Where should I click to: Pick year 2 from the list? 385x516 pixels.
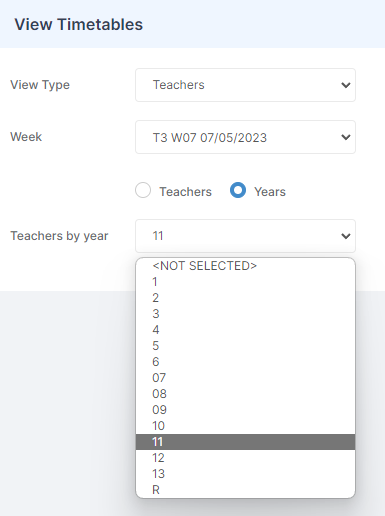(245, 298)
